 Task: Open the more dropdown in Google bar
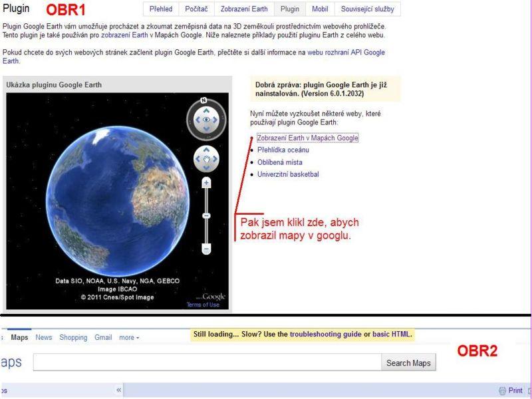tap(129, 338)
